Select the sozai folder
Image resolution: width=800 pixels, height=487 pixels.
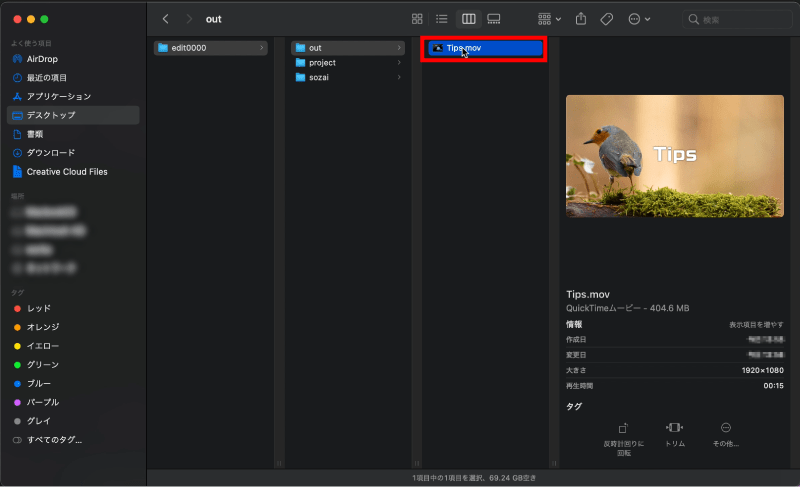[347, 77]
